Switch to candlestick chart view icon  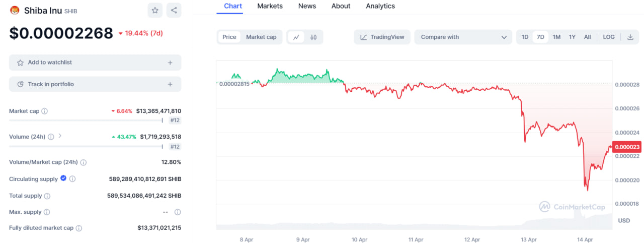(313, 37)
